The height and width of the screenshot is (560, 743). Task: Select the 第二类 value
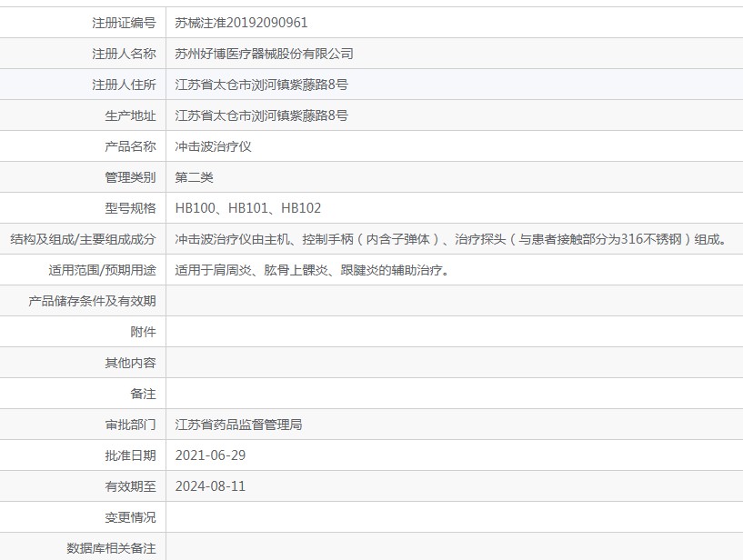click(x=194, y=177)
